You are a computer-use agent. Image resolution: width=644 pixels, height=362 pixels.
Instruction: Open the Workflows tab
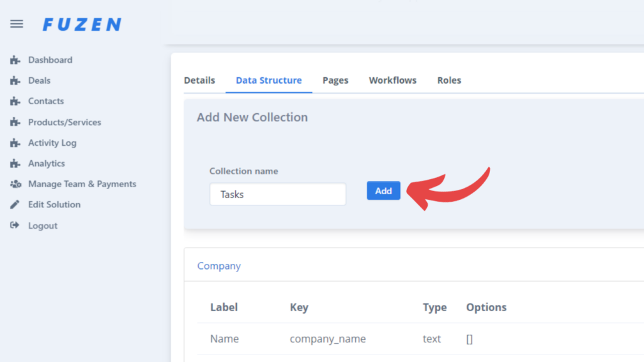click(392, 80)
